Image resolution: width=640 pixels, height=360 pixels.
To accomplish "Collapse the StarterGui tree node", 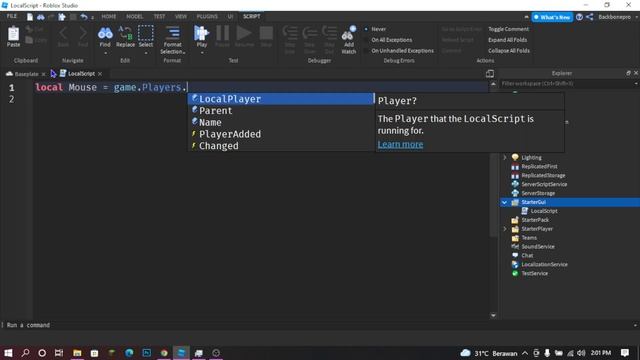I will [505, 202].
